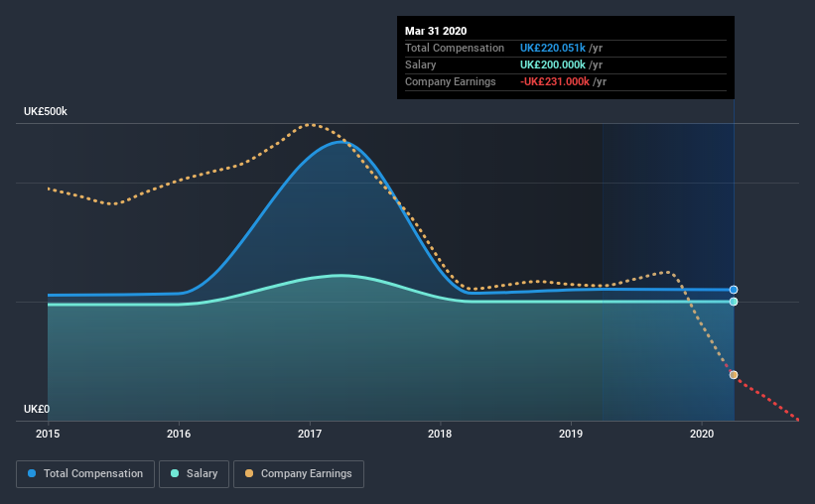Select the 2015 x-axis label
The width and height of the screenshot is (815, 504).
click(x=48, y=434)
